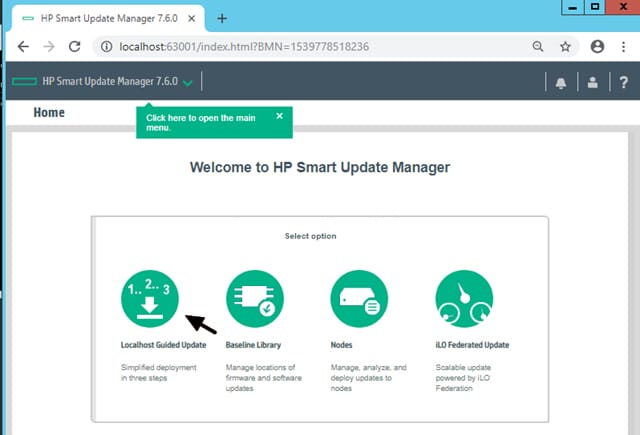Click 'Scalable update powered by iLO' text
Image resolution: width=640 pixels, height=435 pixels.
pyautogui.click(x=463, y=378)
